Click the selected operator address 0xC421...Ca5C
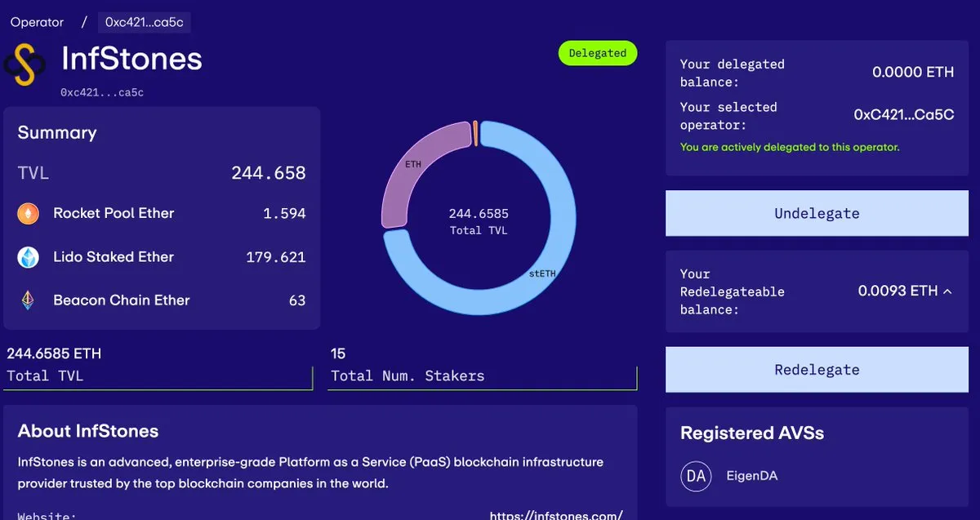 pyautogui.click(x=903, y=115)
